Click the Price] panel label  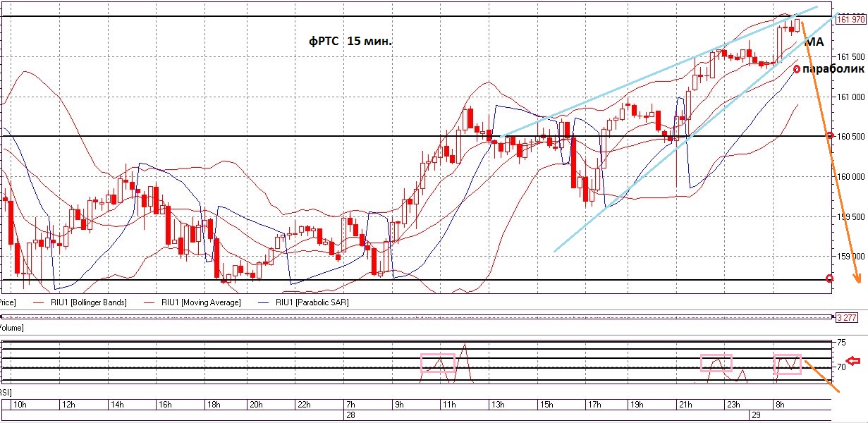(x=8, y=302)
